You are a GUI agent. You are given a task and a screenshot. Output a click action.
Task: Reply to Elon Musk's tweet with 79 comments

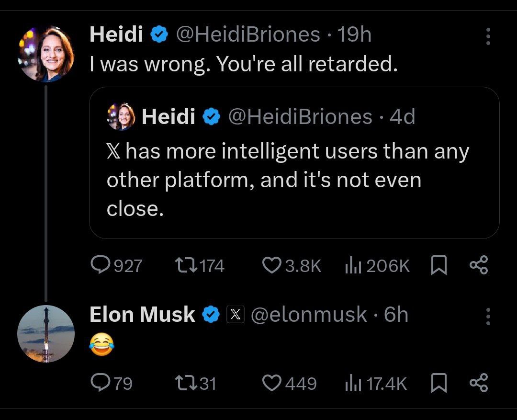point(100,383)
